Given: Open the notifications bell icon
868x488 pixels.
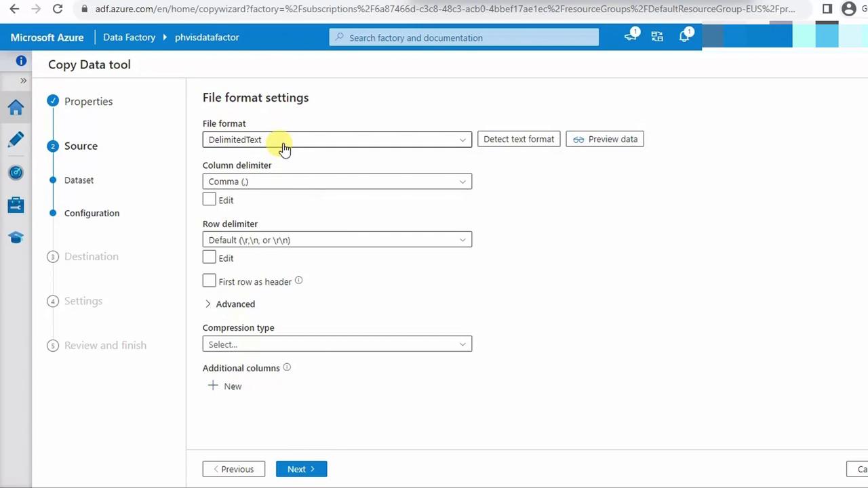Looking at the screenshot, I should pos(684,37).
